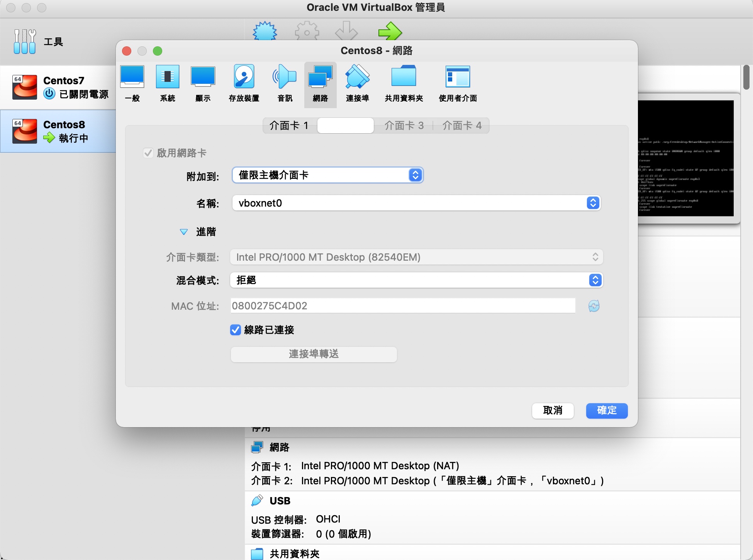
Task: Click the 執行中 status text of Centos8
Action: point(73,138)
